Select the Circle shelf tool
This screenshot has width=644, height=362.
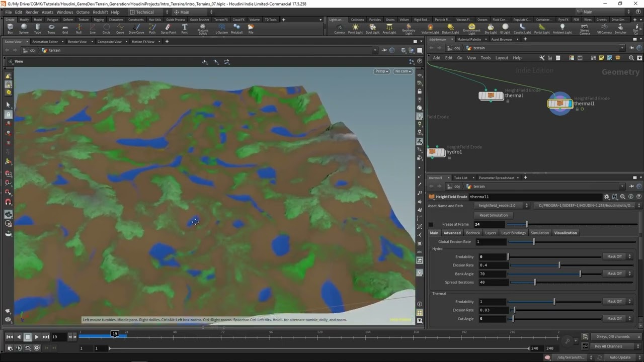106,29
